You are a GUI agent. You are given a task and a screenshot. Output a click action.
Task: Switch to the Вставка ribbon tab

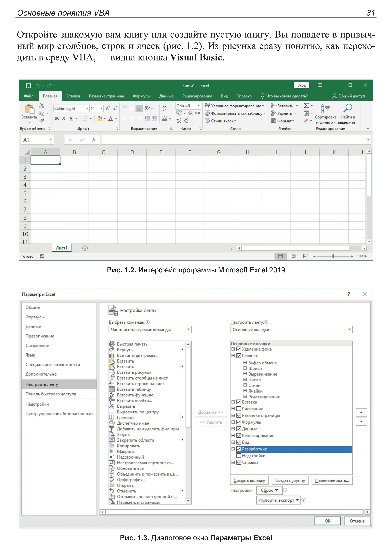[73, 96]
